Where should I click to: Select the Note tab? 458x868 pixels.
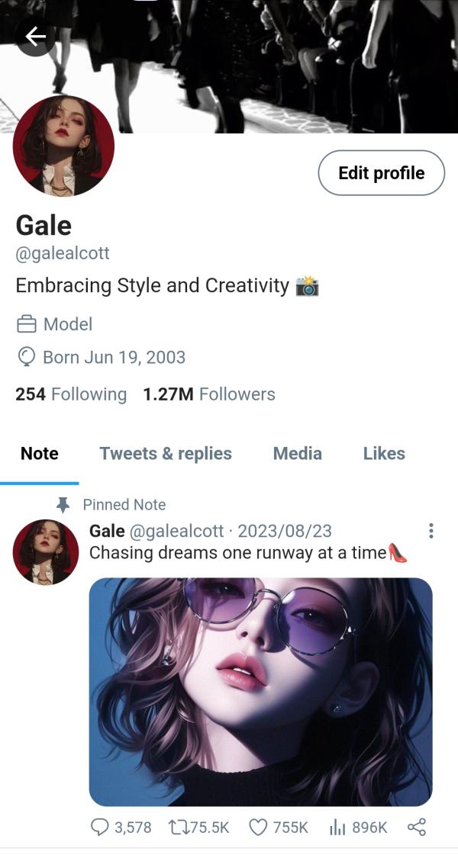click(40, 454)
